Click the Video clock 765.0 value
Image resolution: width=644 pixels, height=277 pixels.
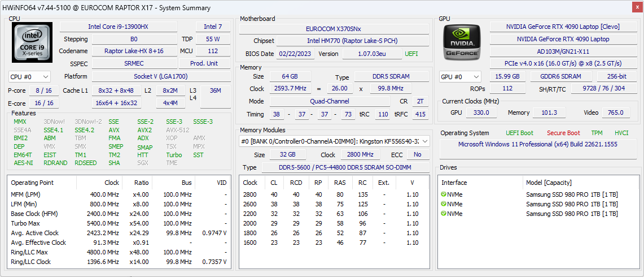click(616, 112)
